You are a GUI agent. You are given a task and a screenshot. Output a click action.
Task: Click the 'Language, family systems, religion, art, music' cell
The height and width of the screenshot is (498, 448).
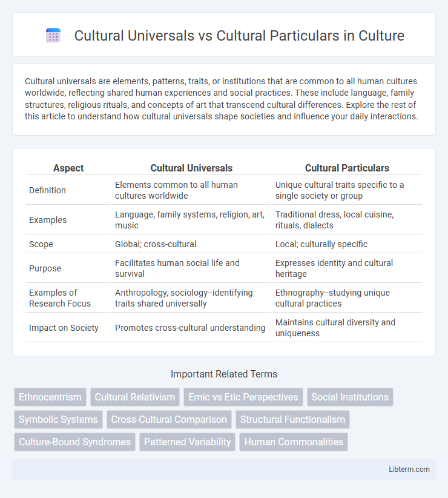[x=191, y=220]
